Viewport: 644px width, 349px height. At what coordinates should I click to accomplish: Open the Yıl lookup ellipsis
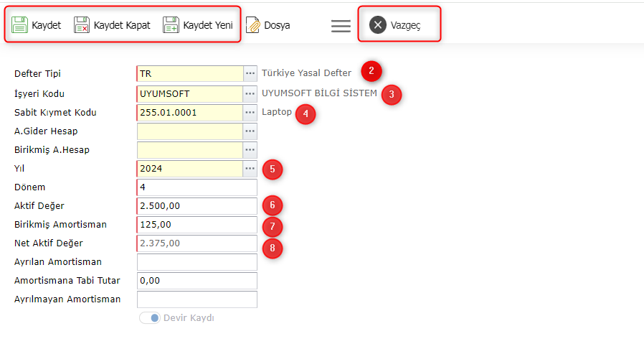(250, 169)
